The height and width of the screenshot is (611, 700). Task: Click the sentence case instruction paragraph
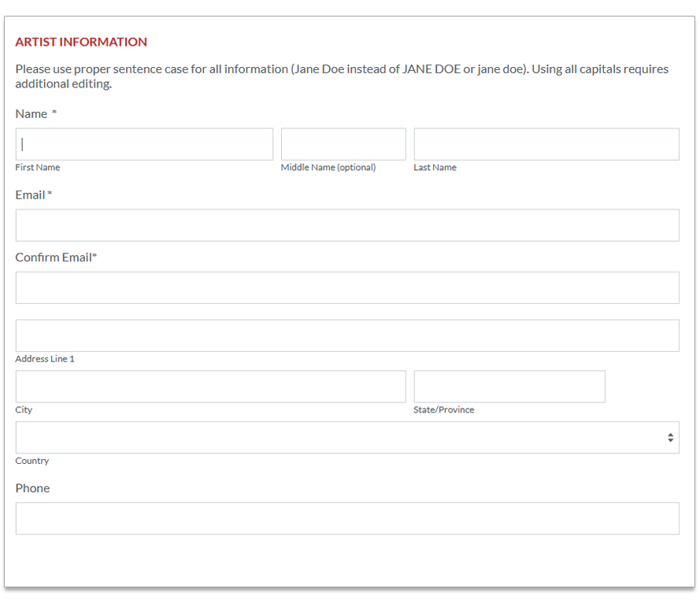click(342, 76)
